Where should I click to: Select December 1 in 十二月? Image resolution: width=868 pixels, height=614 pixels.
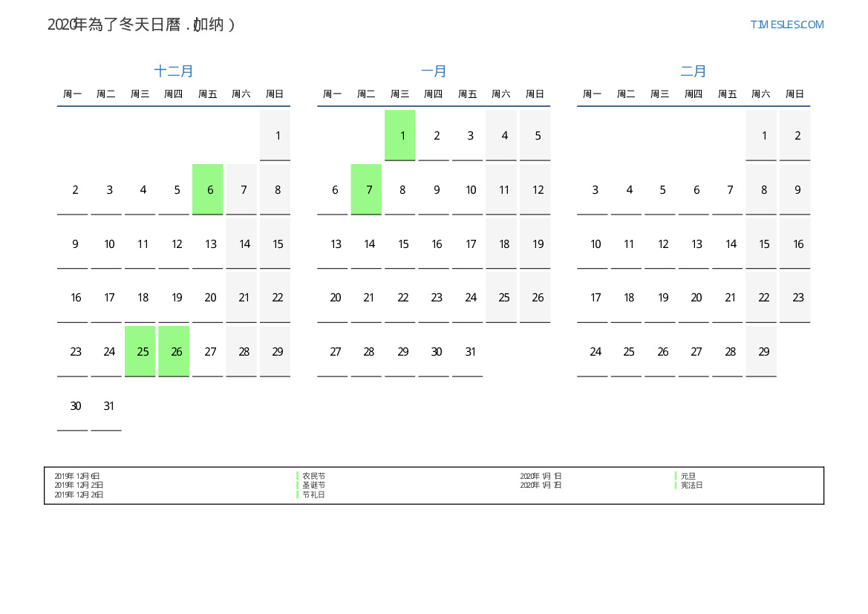[x=275, y=136]
